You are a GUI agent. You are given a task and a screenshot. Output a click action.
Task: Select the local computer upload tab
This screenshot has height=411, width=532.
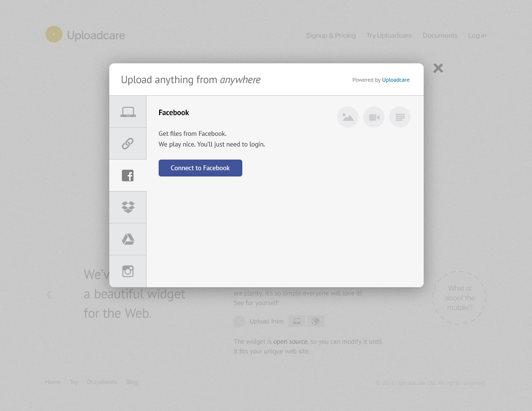(x=128, y=112)
